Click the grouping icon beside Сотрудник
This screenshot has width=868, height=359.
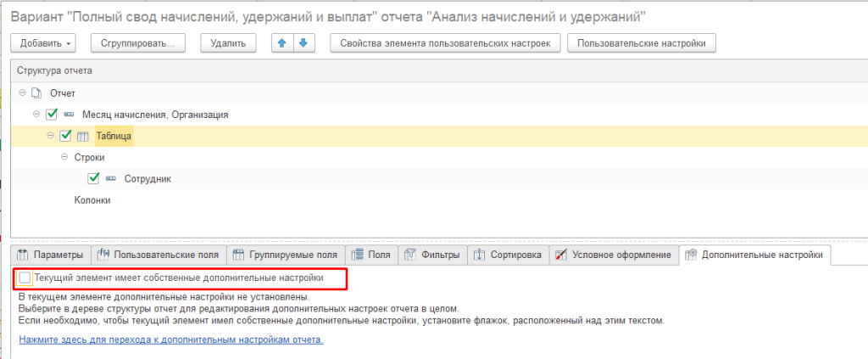(x=110, y=179)
